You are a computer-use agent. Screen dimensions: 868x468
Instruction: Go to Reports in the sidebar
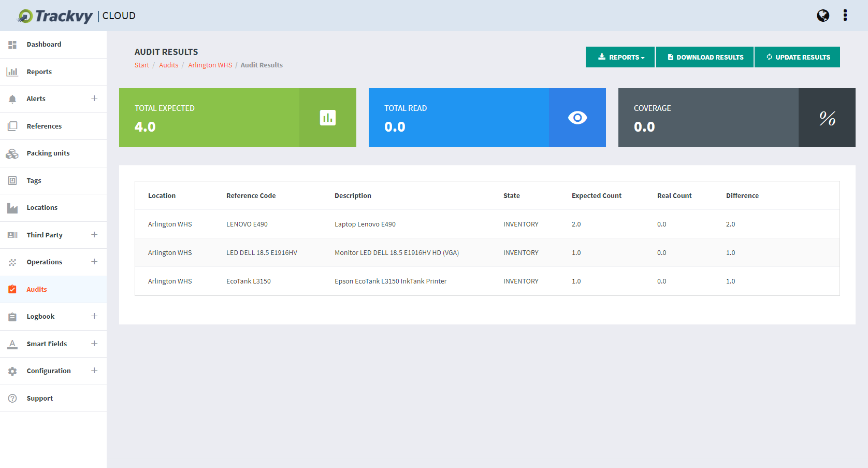tap(53, 72)
